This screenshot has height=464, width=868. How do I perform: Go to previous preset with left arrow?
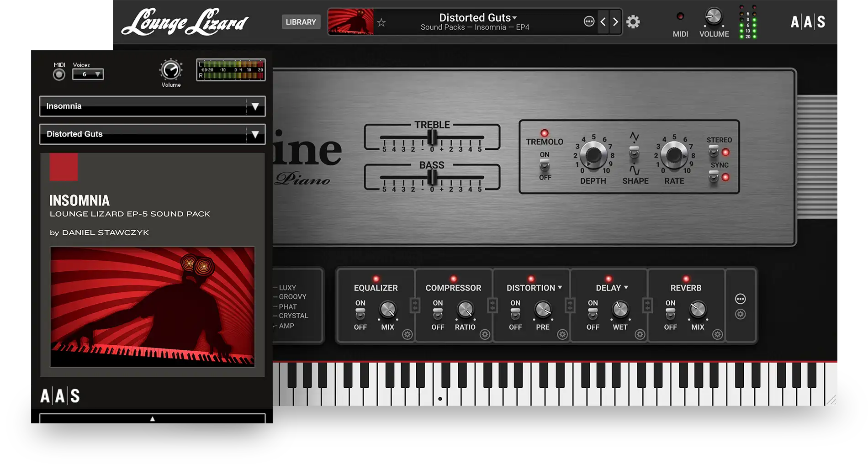click(x=603, y=22)
